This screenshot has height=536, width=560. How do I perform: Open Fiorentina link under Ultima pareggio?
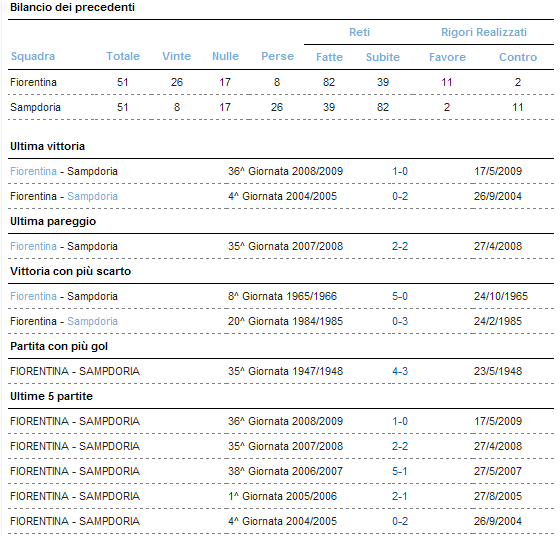33,246
